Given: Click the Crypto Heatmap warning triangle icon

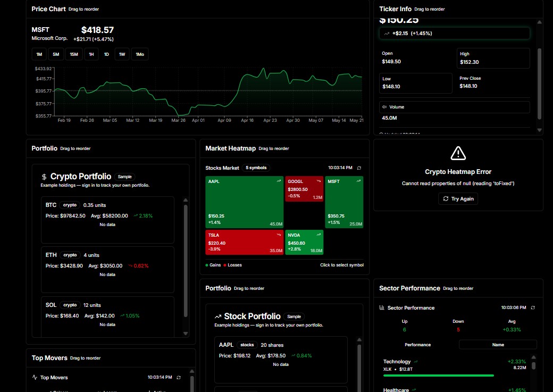Looking at the screenshot, I should coord(458,153).
